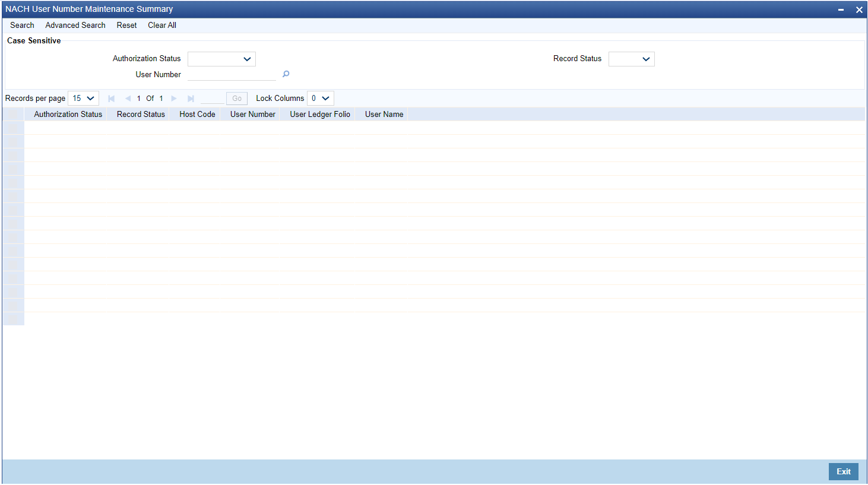Open Advanced Search
Viewport: 868px width, 485px height.
click(x=75, y=26)
